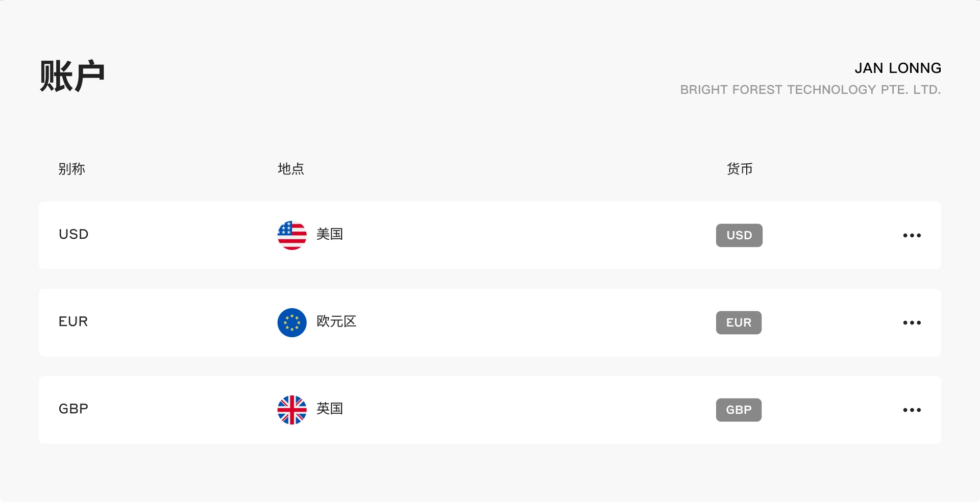Click the Eurozone flag icon
Image resolution: width=980 pixels, height=502 pixels.
(292, 322)
